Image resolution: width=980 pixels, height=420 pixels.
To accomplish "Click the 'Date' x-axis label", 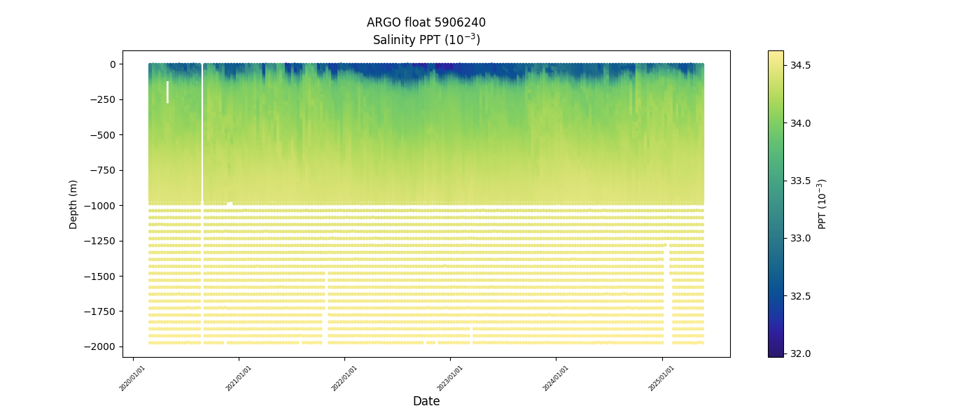I will (x=426, y=401).
